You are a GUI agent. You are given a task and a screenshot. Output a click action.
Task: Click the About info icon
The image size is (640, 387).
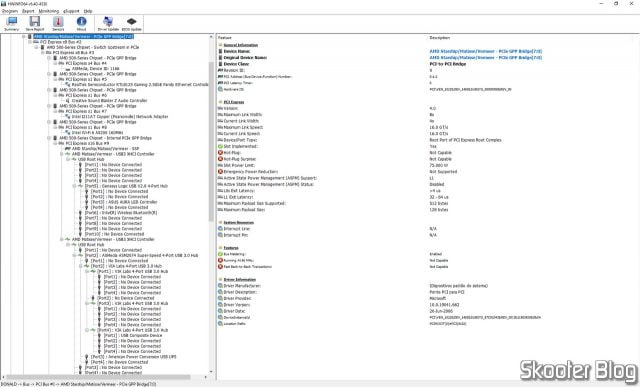(x=81, y=21)
